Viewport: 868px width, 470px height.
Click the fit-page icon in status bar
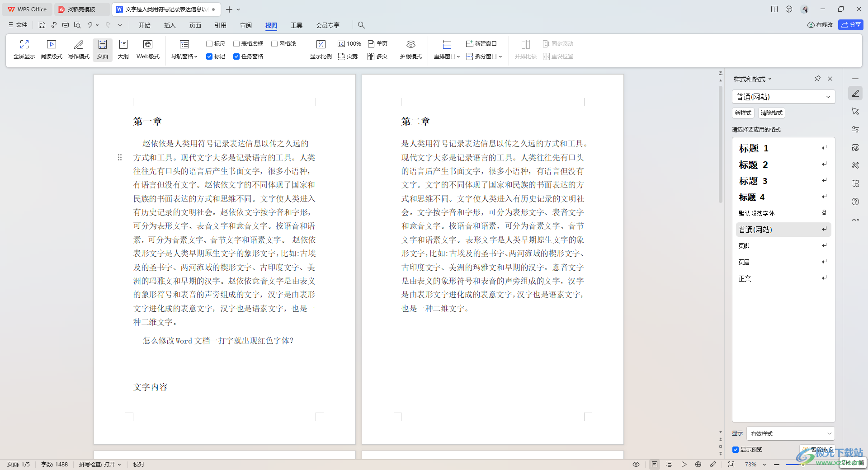[731, 464]
